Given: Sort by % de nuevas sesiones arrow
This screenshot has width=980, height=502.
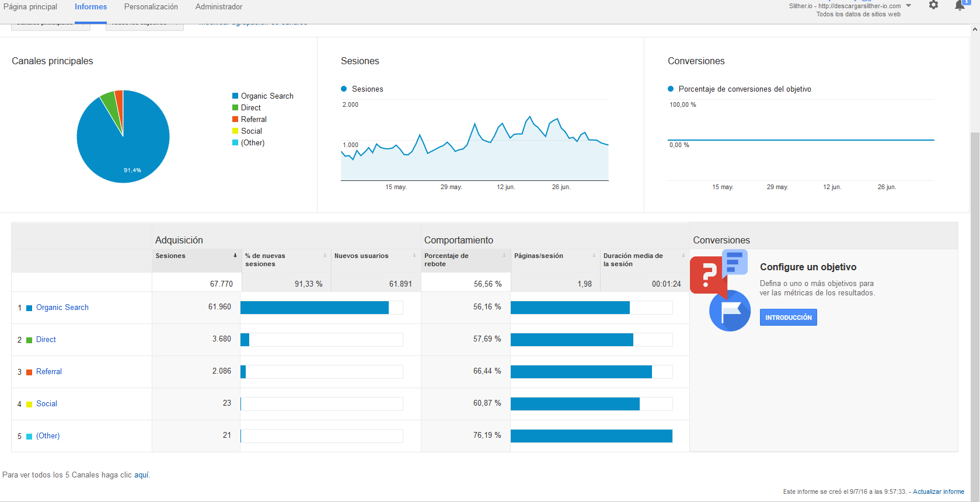Looking at the screenshot, I should click(x=325, y=256).
